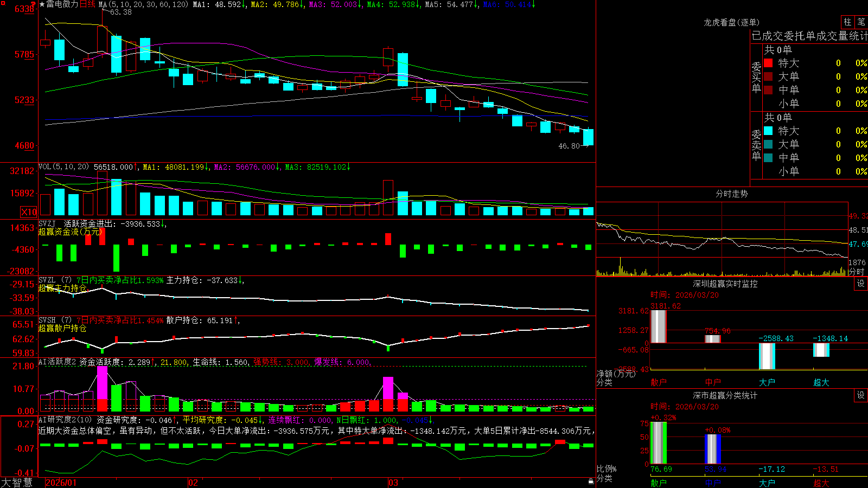The width and height of the screenshot is (868, 488).
Task: Click the AI活跃度2 indicator label
Action: click(58, 362)
